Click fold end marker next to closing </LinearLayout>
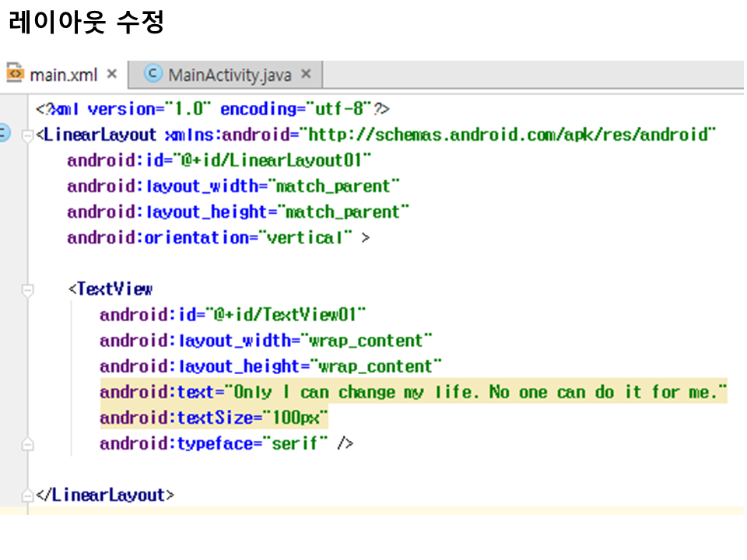747x560 pixels. tap(28, 495)
